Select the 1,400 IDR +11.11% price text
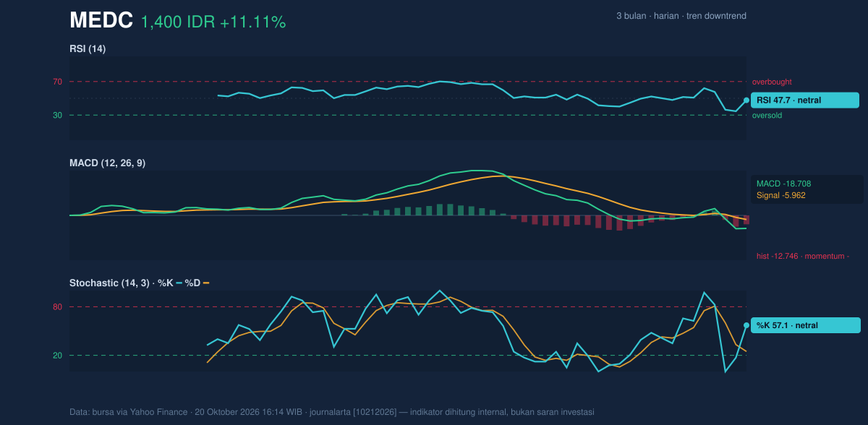 (213, 22)
